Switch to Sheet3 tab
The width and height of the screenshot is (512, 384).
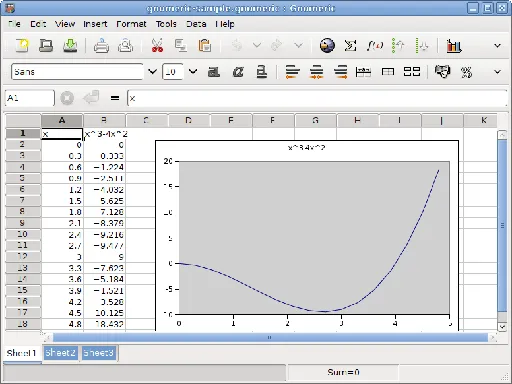[99, 353]
